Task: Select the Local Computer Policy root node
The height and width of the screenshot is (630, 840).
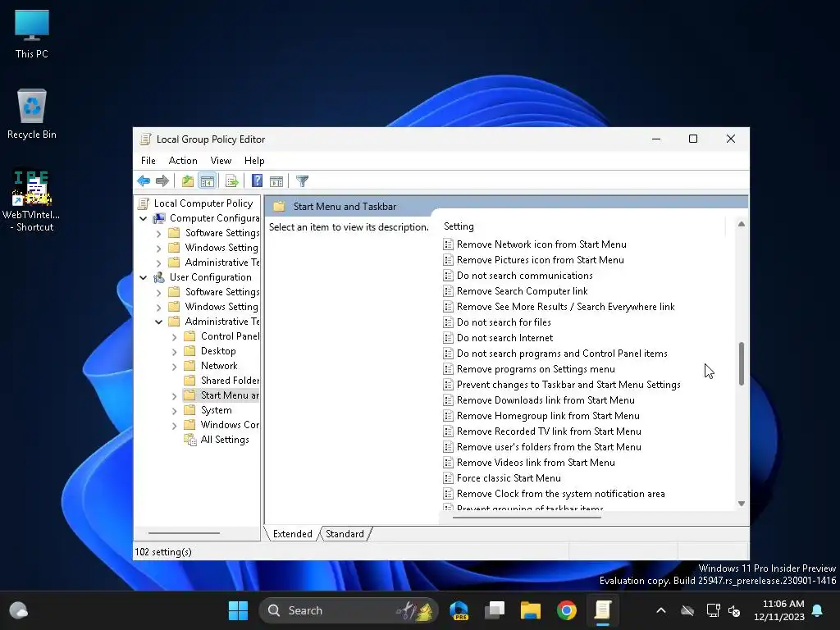Action: 203,203
